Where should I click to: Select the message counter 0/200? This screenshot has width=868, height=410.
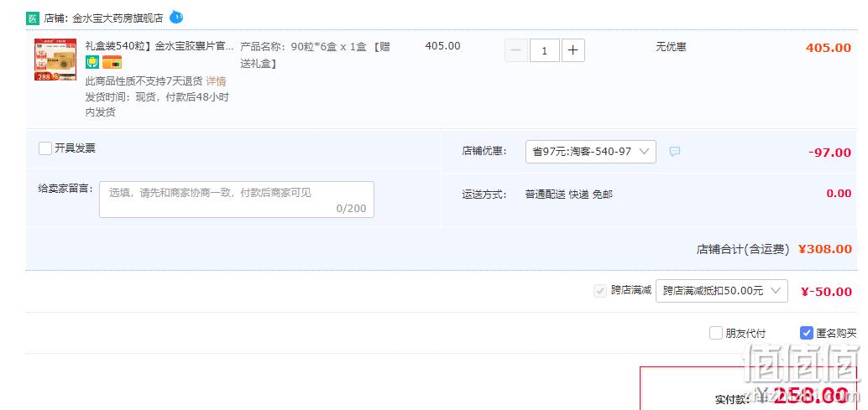[x=351, y=208]
